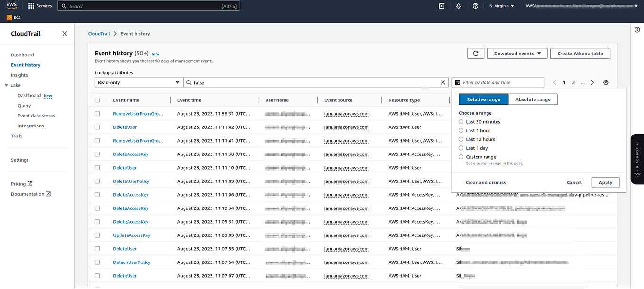Viewport: 644px width, 289px height.
Task: Open the table preferences gear icon
Action: 606,82
